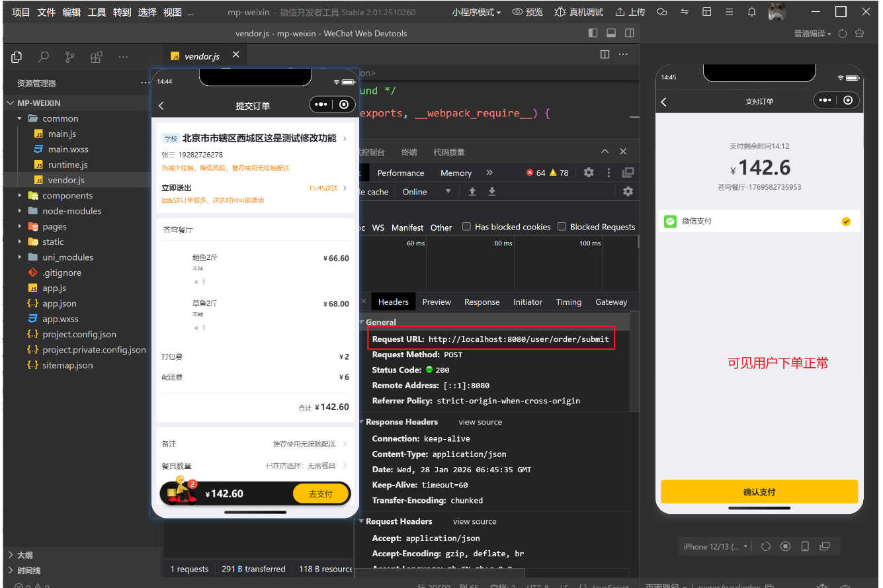Open the Online throttling dropdown
Viewport: 883px width, 588px height.
tap(426, 192)
